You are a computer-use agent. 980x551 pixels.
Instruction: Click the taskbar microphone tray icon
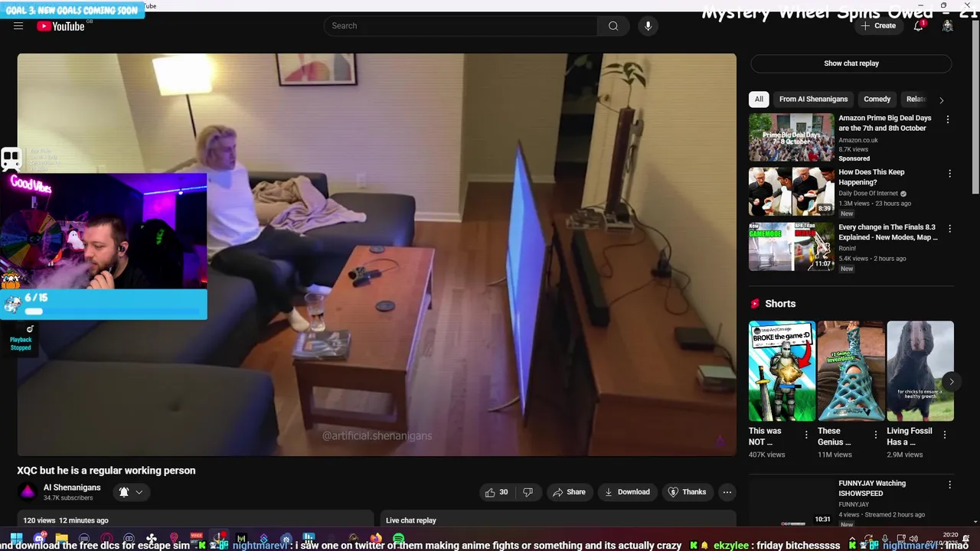pos(885,539)
